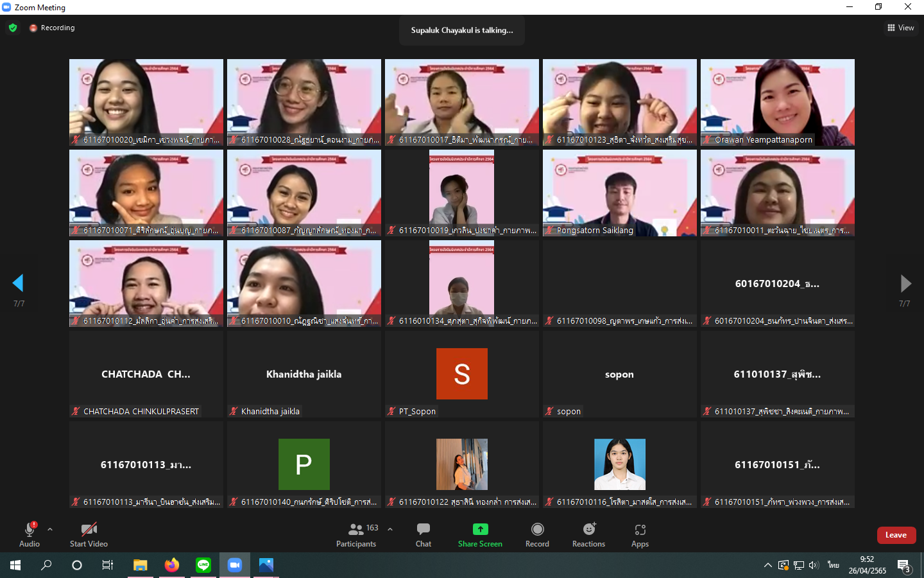This screenshot has width=924, height=578.
Task: Open the Chat panel
Action: (423, 534)
